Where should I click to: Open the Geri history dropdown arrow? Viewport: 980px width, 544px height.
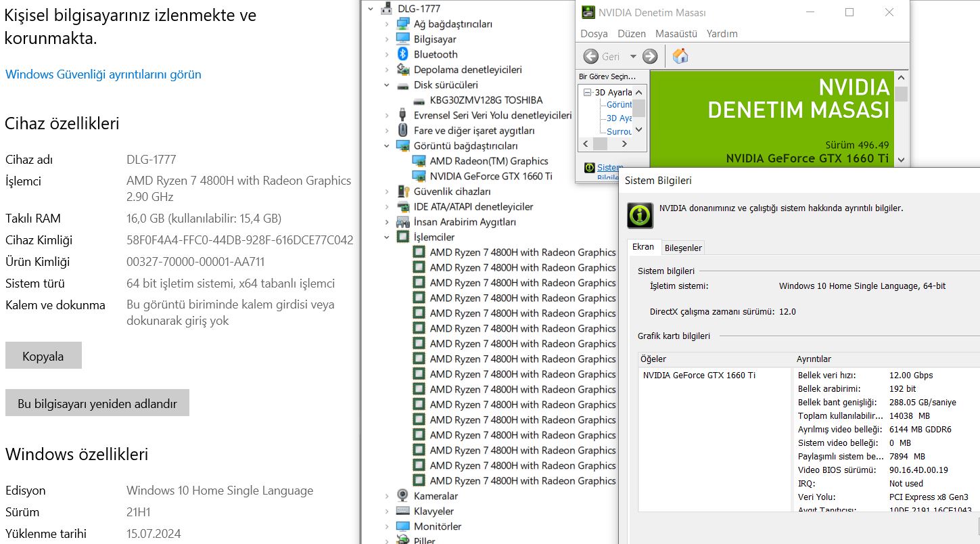point(633,56)
